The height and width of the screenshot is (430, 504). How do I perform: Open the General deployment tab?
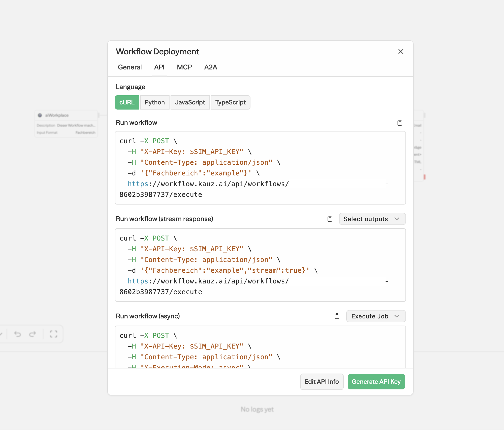coord(130,67)
